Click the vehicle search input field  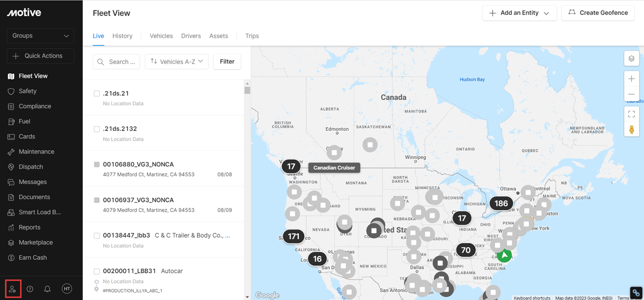point(117,62)
